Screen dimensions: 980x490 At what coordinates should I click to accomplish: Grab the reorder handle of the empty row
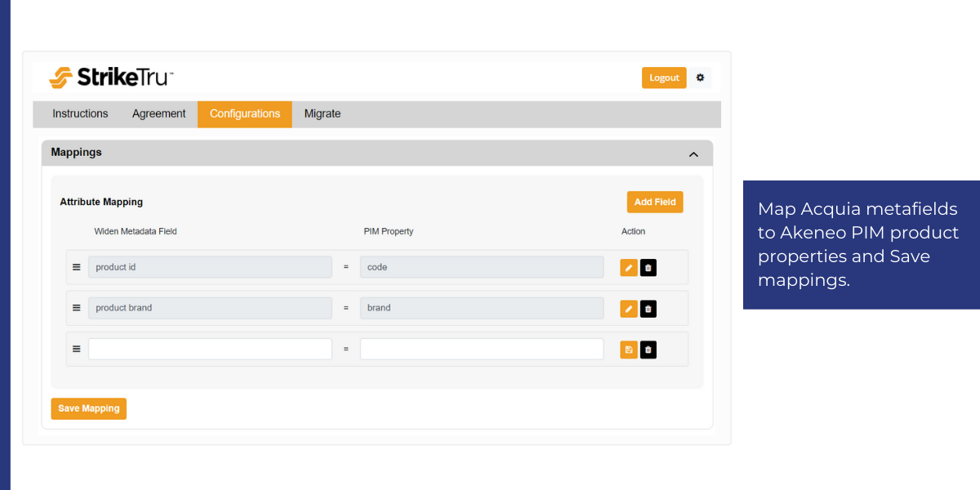pyautogui.click(x=77, y=349)
